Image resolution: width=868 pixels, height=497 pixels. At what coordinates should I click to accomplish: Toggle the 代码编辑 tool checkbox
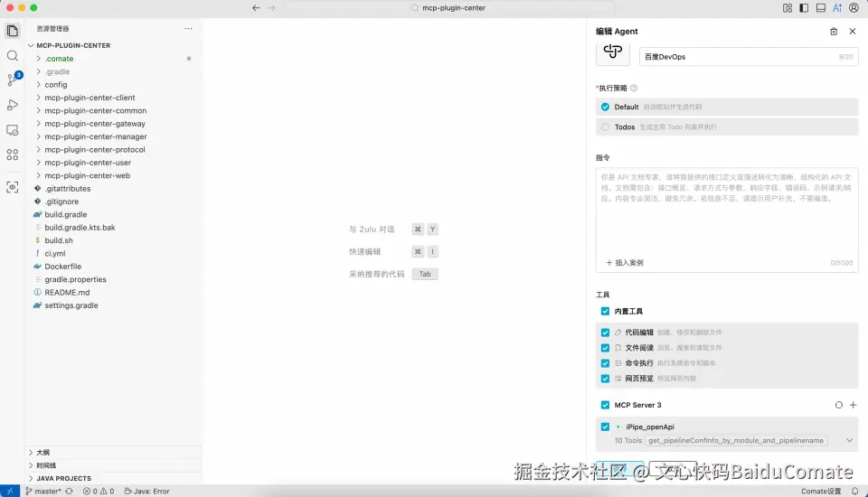(605, 333)
